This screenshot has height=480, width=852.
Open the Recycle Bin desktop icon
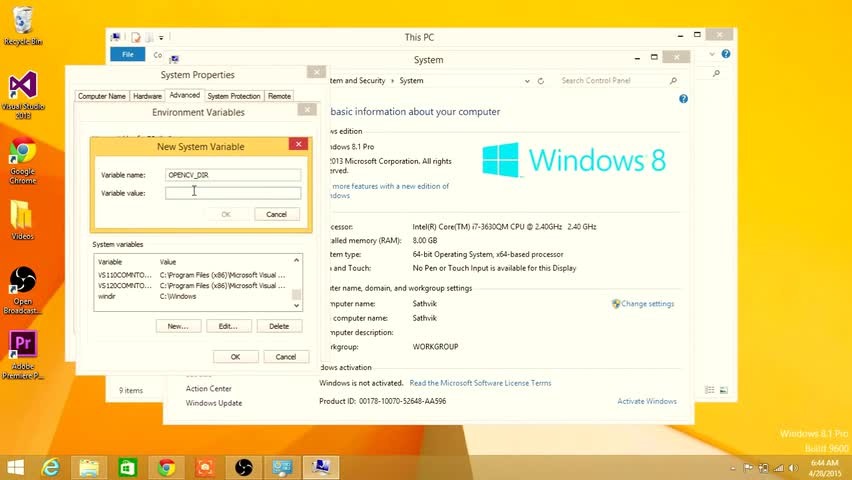click(x=22, y=26)
